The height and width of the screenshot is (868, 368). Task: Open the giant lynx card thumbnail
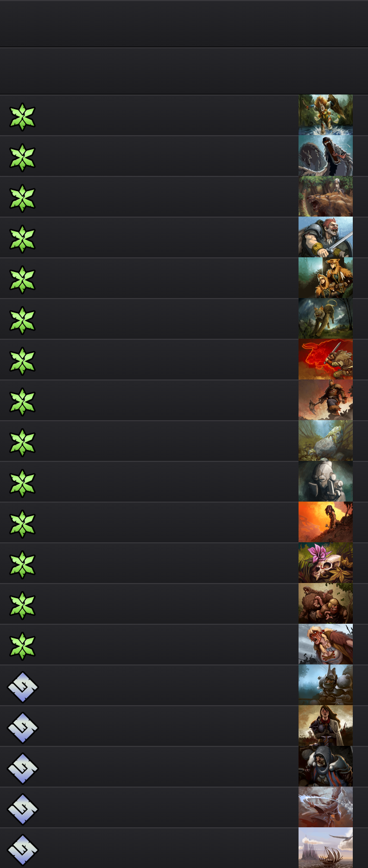[x=326, y=319]
